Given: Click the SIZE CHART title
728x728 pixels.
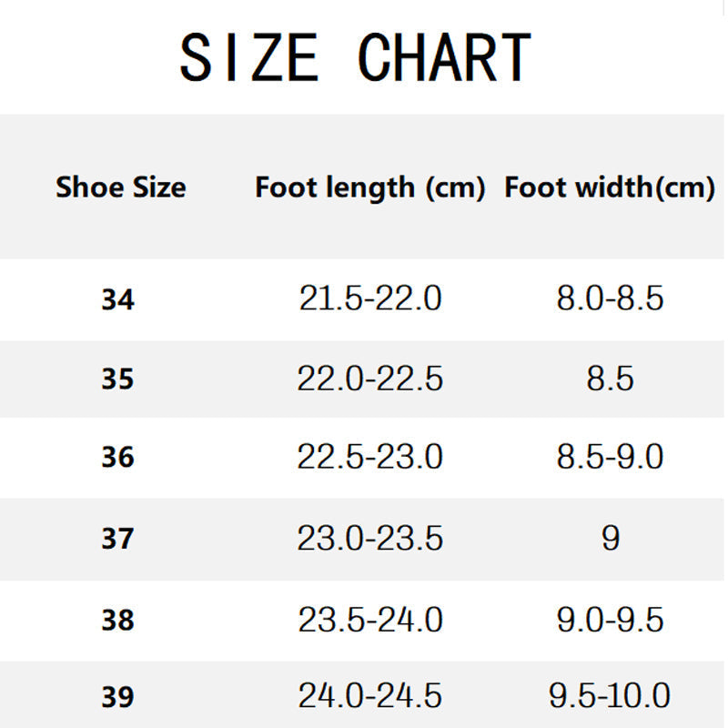Looking at the screenshot, I should point(355,56).
